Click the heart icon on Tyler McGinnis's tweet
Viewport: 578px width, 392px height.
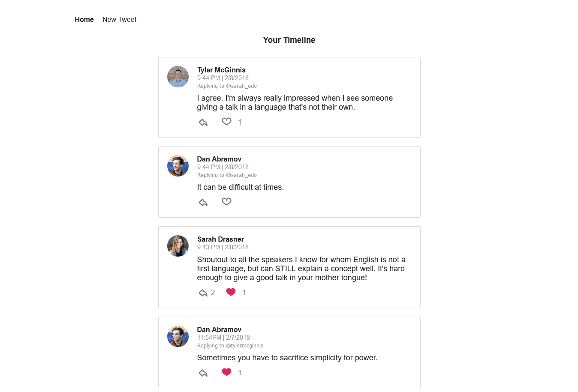pos(226,121)
